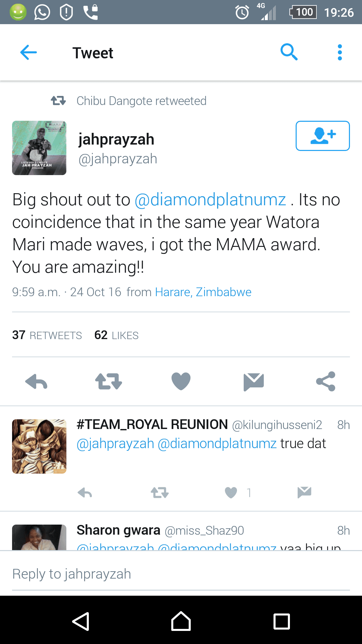Image resolution: width=362 pixels, height=644 pixels.
Task: Like the 'true dat' reply
Action: (x=231, y=493)
